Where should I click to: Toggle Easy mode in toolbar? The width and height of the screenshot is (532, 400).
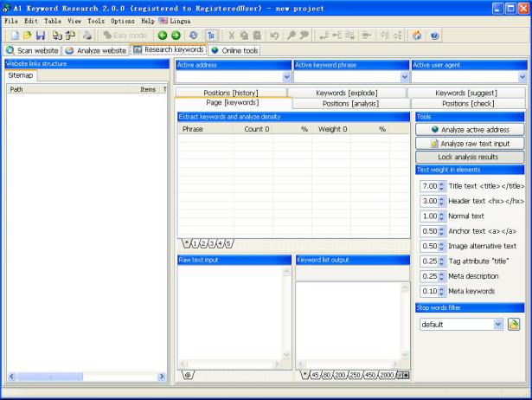coord(125,35)
